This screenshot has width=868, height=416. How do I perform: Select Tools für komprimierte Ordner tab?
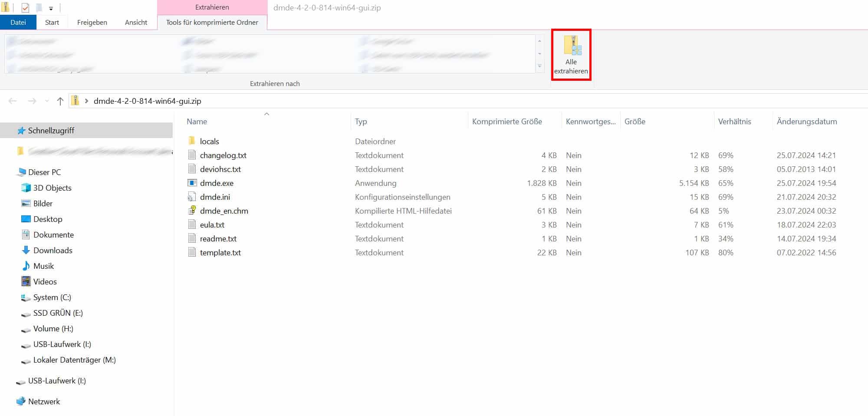[212, 22]
